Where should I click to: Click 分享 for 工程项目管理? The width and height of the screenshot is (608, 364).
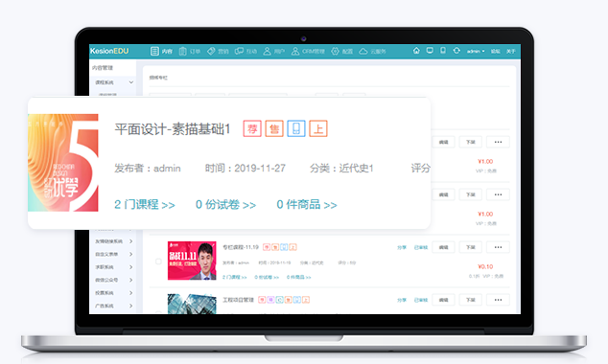(x=402, y=300)
